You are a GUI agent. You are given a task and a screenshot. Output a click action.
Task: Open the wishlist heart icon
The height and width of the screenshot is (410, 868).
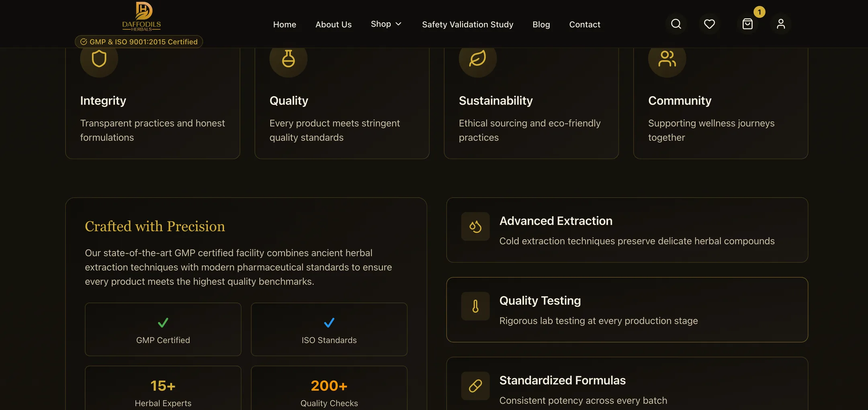(x=709, y=24)
